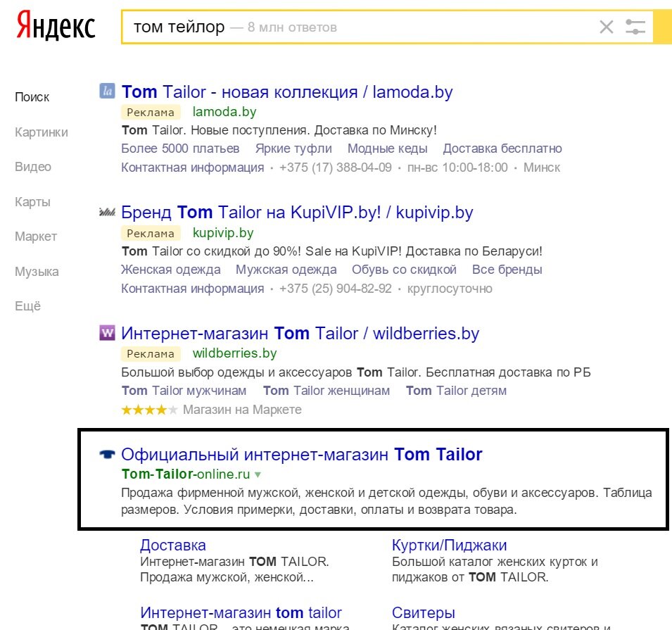
Task: Click the Wildberries W icon
Action: tap(106, 332)
